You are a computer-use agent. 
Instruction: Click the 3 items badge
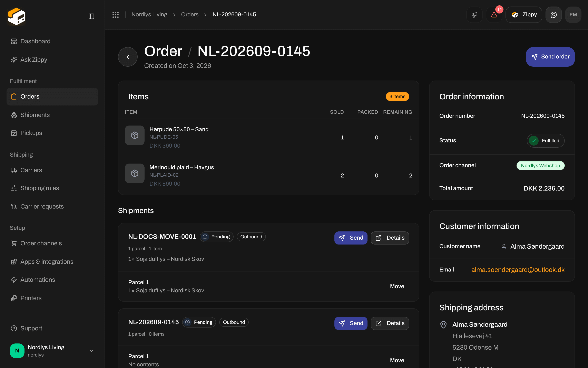pyautogui.click(x=397, y=97)
